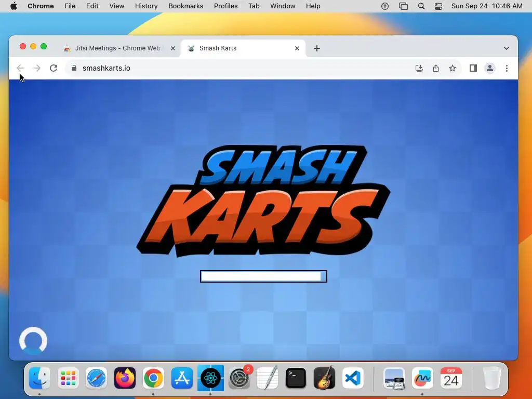Open the React atom app in the Dock

pyautogui.click(x=210, y=378)
